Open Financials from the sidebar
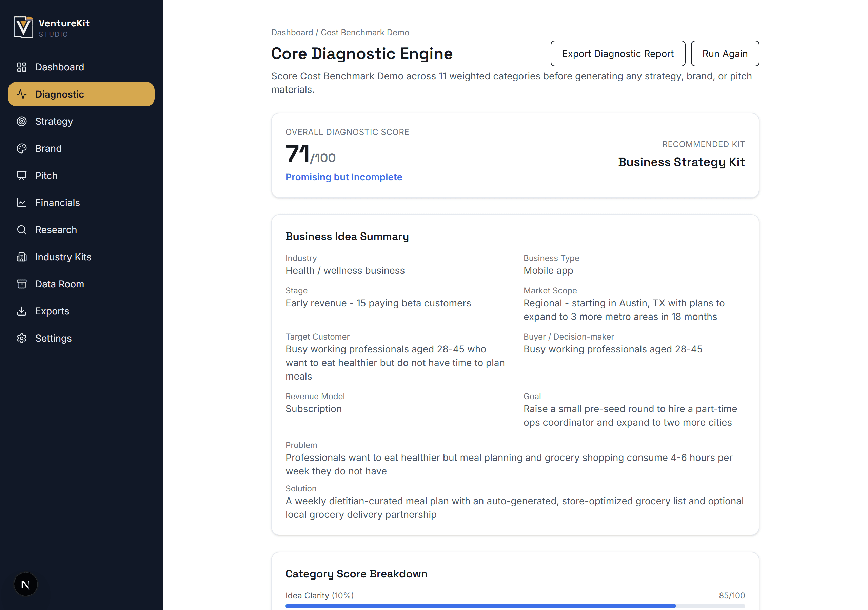Image resolution: width=868 pixels, height=610 pixels. (x=81, y=203)
